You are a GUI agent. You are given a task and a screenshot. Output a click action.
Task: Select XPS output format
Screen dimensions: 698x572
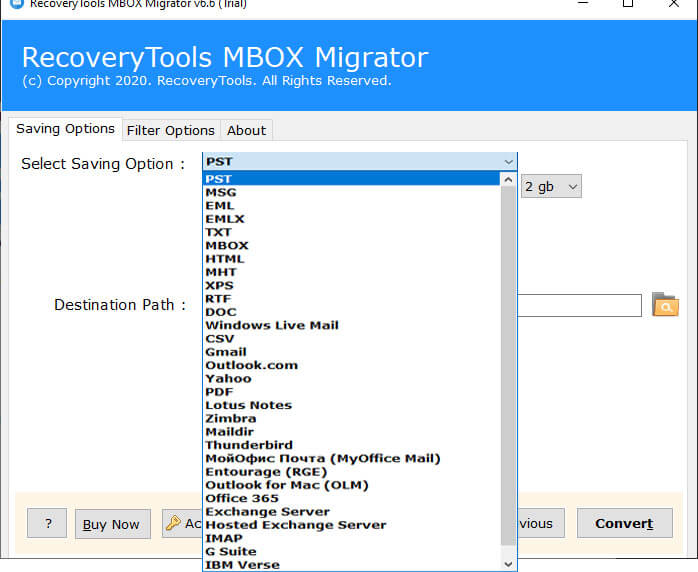click(x=352, y=285)
